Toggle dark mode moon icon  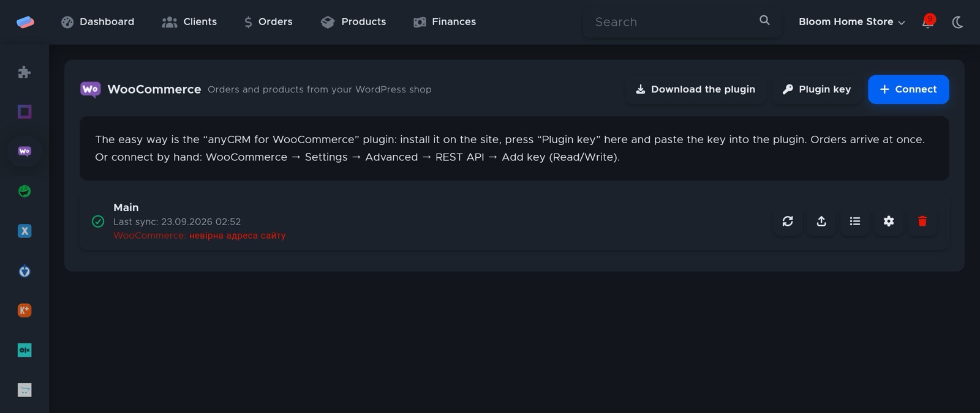coord(957,22)
